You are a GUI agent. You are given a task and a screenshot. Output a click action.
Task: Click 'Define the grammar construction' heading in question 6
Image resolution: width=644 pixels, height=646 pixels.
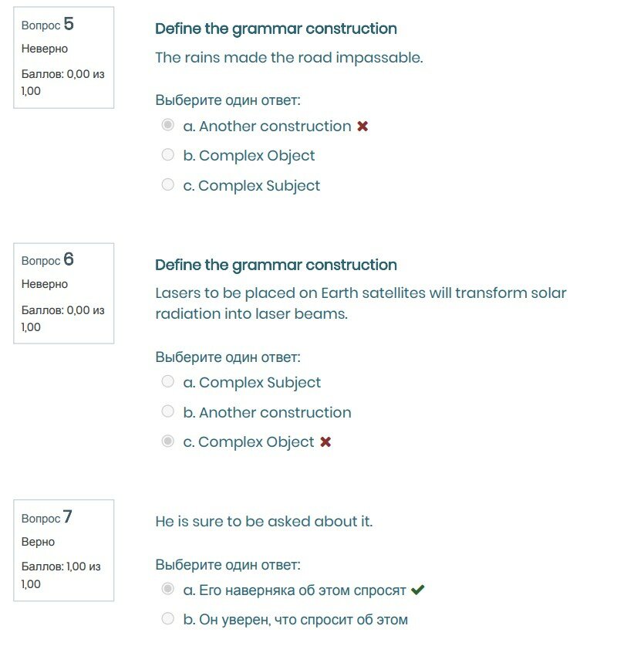tap(276, 265)
